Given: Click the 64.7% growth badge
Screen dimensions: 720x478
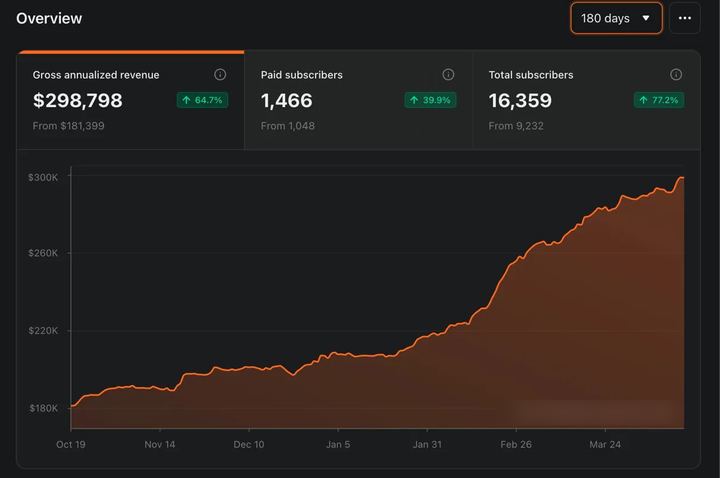Looking at the screenshot, I should coord(202,100).
